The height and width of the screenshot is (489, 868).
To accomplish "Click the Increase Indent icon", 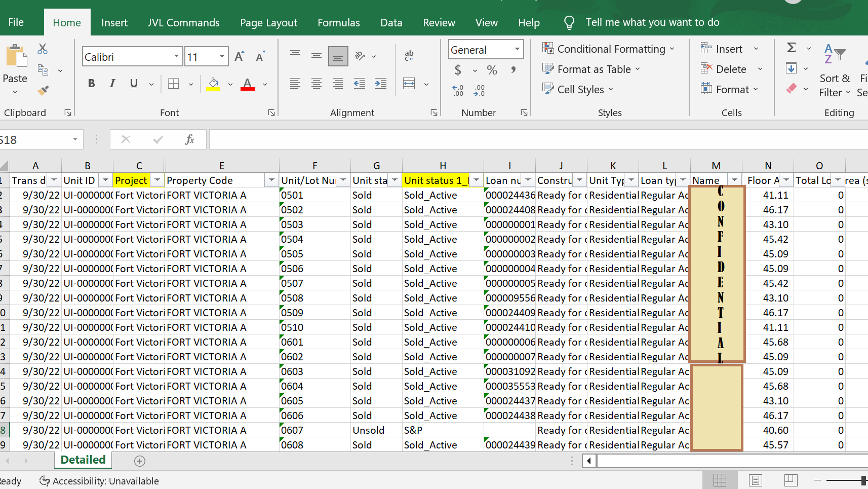I will point(381,84).
